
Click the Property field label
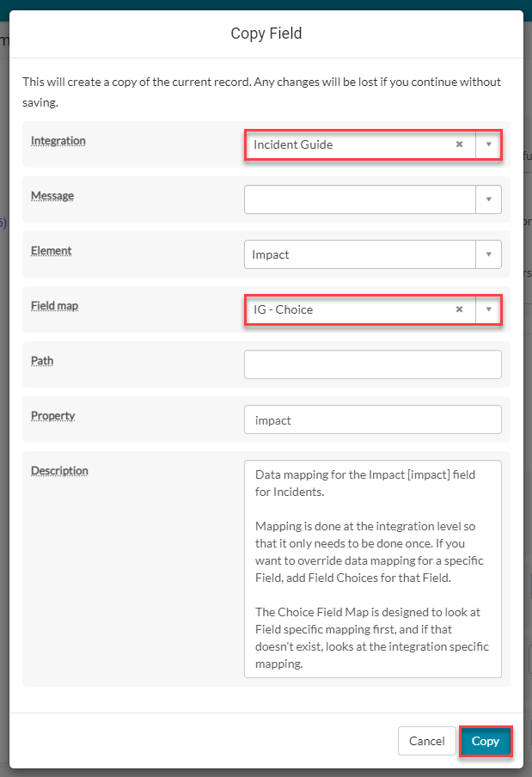pyautogui.click(x=53, y=416)
